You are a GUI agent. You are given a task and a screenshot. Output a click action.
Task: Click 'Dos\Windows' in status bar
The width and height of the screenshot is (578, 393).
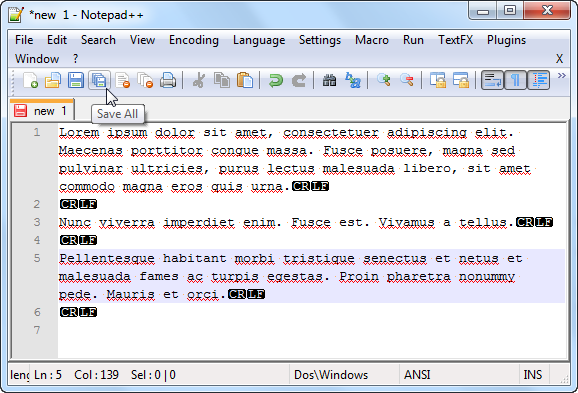click(x=331, y=375)
